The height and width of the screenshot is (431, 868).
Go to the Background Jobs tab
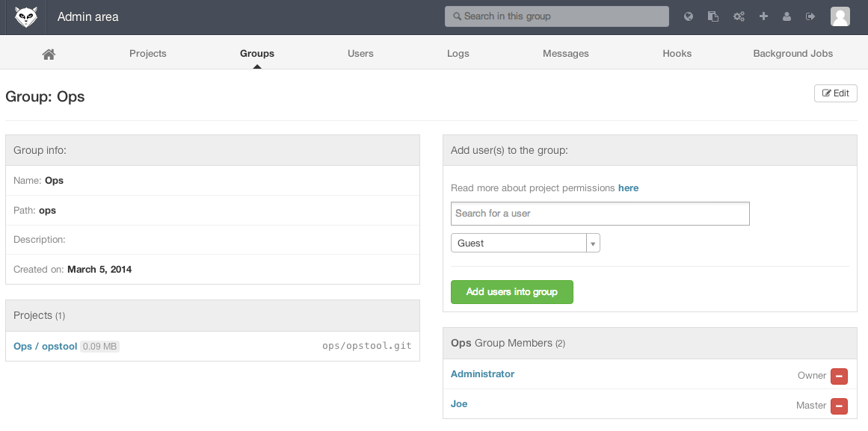click(x=792, y=54)
